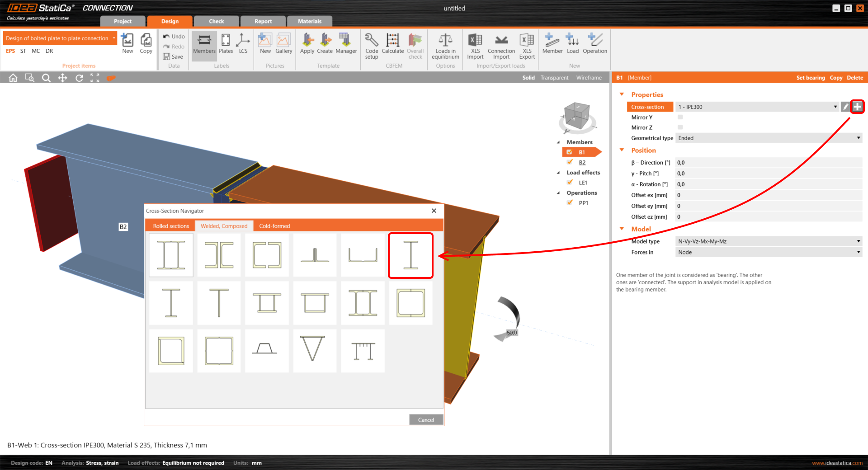Open the Model type dropdown
This screenshot has height=470, width=868.
(x=858, y=241)
